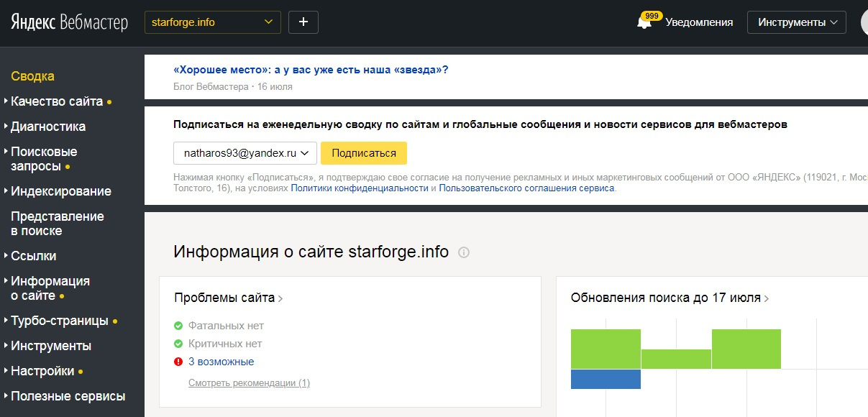The width and height of the screenshot is (868, 417).
Task: Click the green checkmark beside Критичных нет
Action: [178, 344]
